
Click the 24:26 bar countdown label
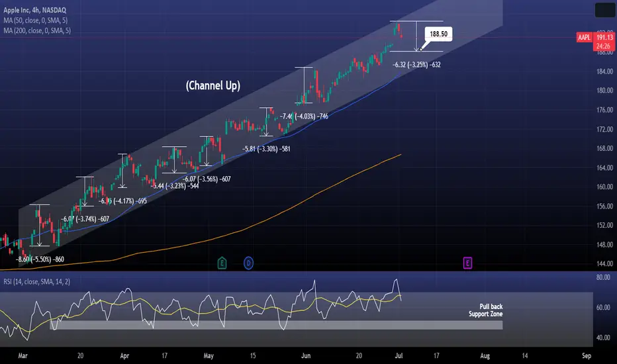603,46
